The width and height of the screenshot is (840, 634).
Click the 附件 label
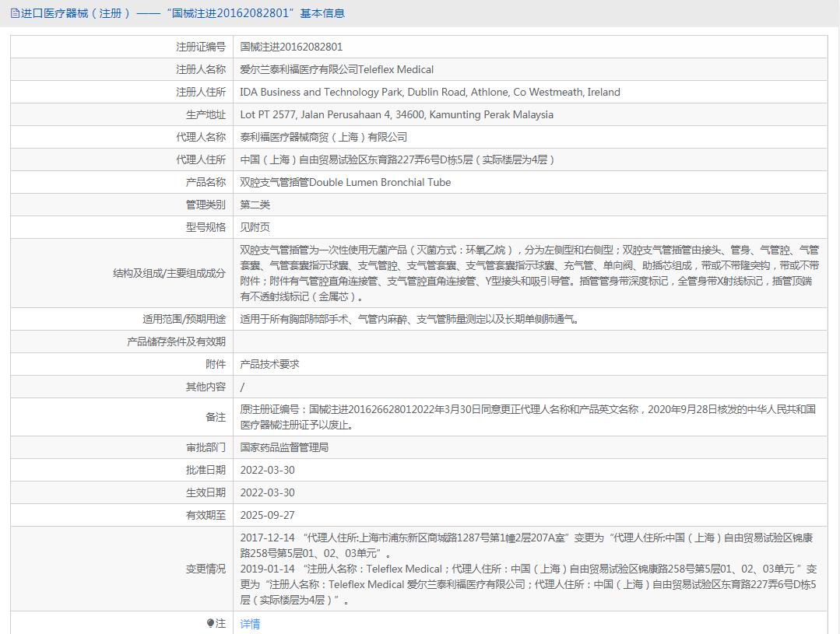coord(216,364)
